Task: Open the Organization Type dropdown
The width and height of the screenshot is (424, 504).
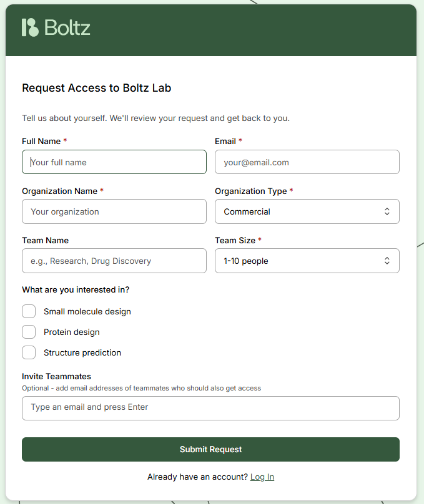Action: pos(307,211)
